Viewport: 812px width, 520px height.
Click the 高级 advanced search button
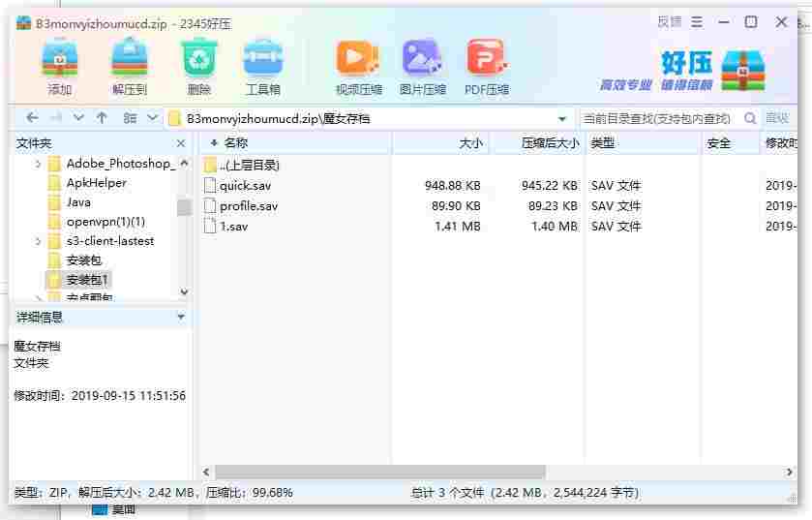(x=777, y=118)
